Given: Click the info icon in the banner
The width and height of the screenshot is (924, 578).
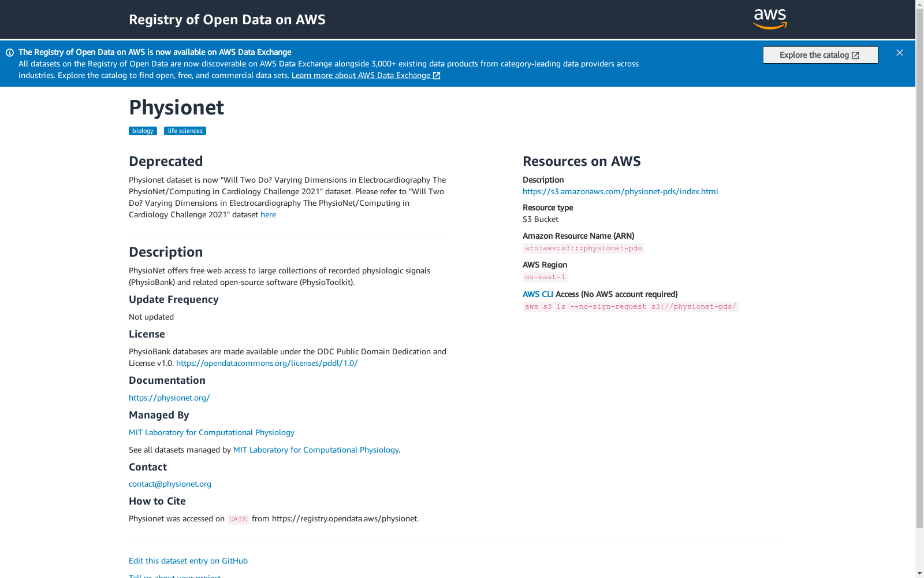Looking at the screenshot, I should (10, 53).
